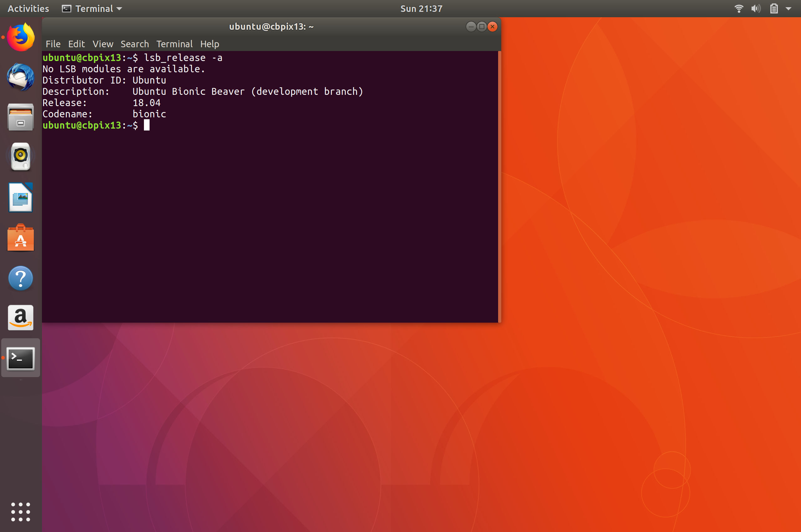This screenshot has width=801, height=532.
Task: Launch Amazon from the dock
Action: coord(21,318)
